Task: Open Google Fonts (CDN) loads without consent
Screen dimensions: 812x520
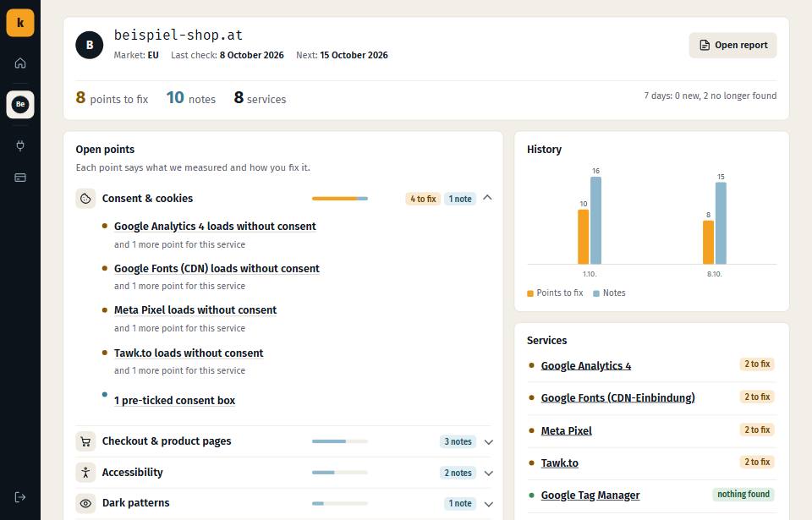Action: (x=217, y=268)
